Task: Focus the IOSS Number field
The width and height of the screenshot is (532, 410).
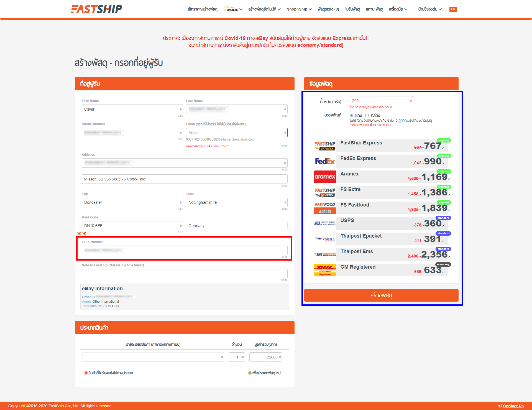Action: point(185,250)
